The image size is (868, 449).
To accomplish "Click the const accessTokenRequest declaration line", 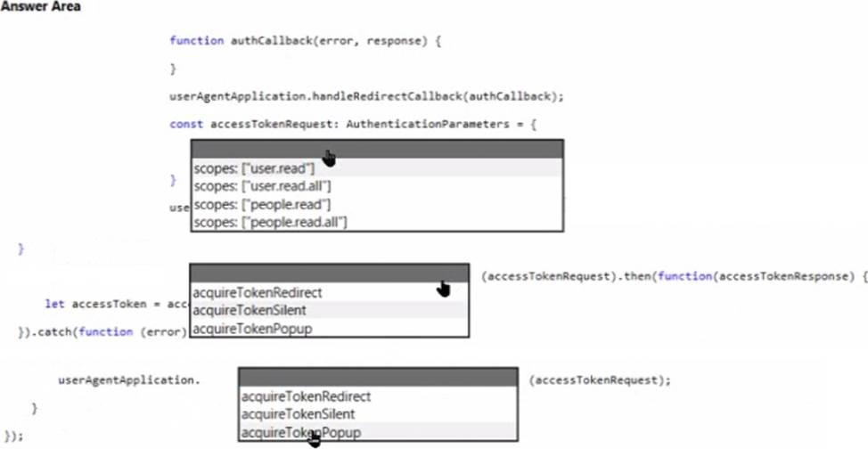I will pos(353,124).
